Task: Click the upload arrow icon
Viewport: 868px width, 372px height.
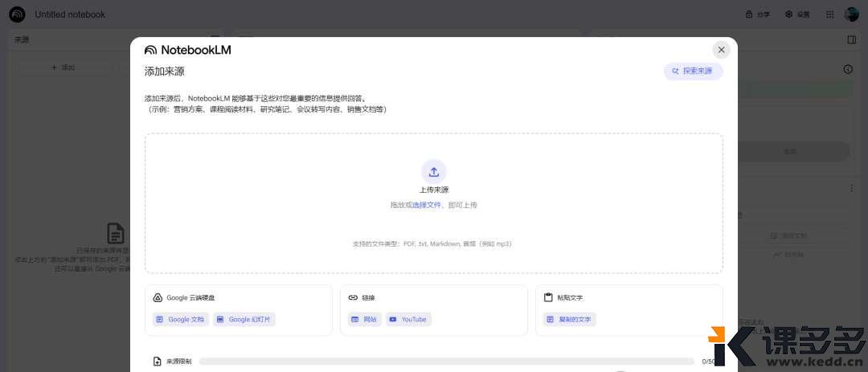Action: click(x=434, y=172)
